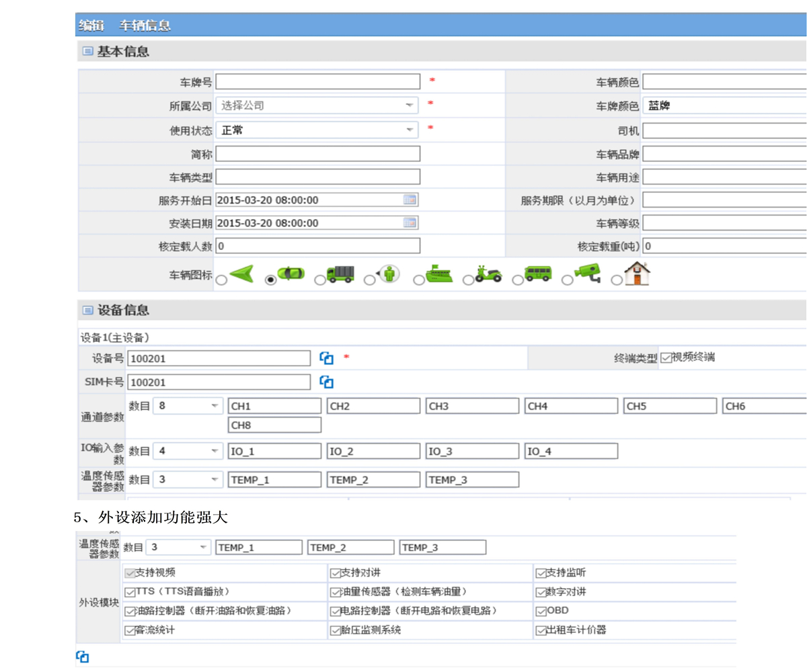The image size is (807, 672).
Task: Select the bus vehicle icon
Action: [518, 280]
